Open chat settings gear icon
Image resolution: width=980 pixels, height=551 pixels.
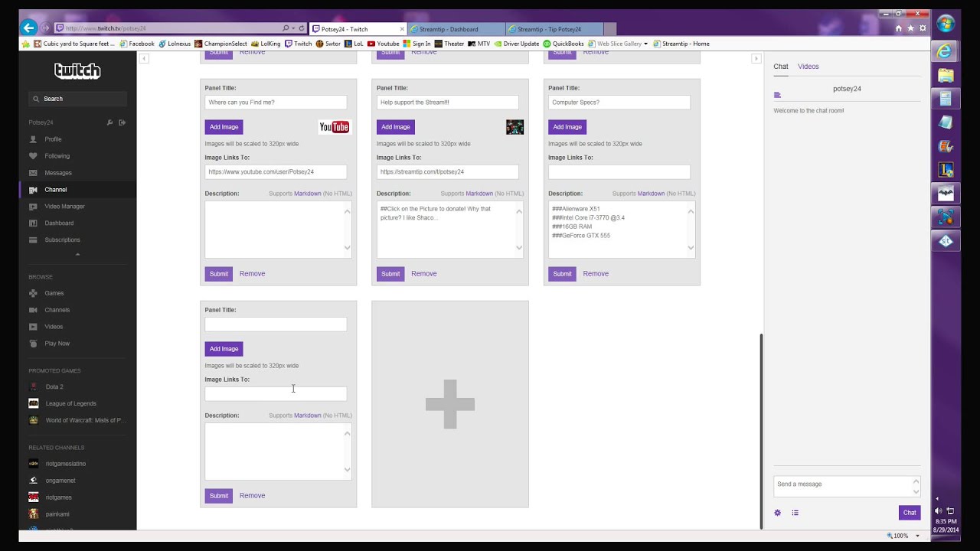777,513
